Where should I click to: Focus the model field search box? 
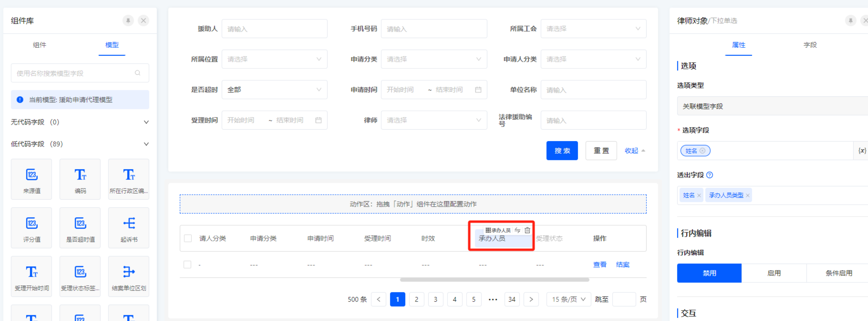coord(80,73)
